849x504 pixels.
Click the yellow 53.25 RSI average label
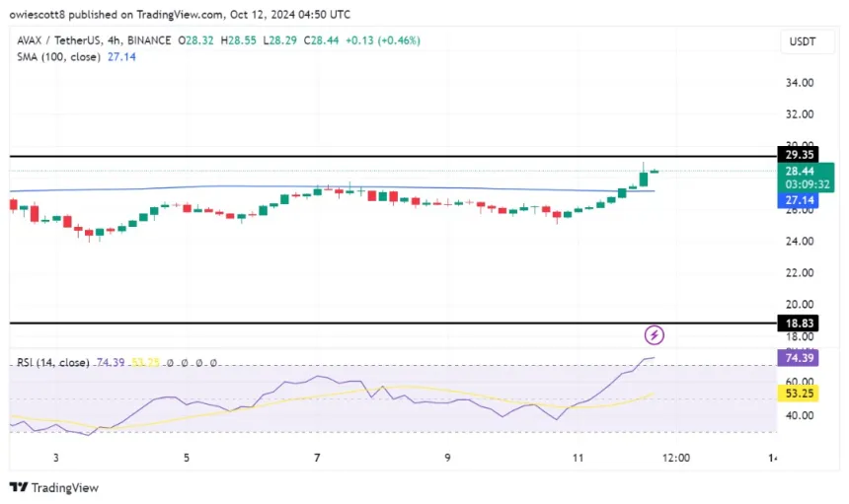[798, 393]
